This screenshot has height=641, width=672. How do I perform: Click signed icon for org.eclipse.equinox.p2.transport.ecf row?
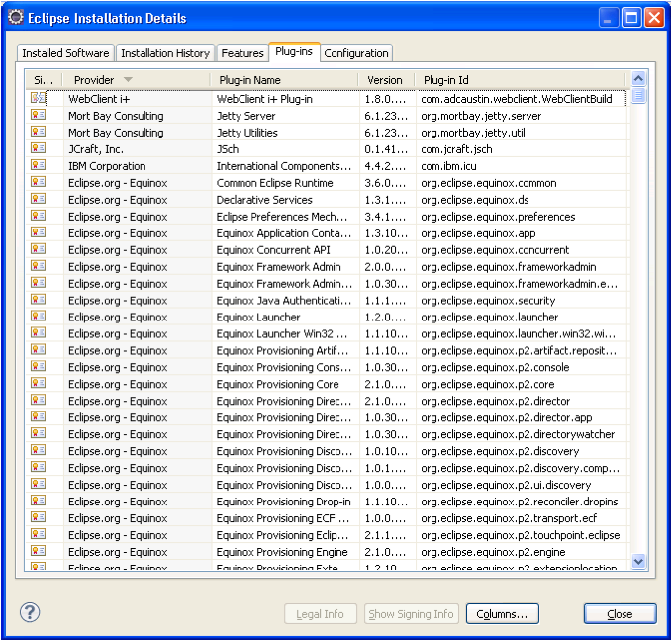38,517
